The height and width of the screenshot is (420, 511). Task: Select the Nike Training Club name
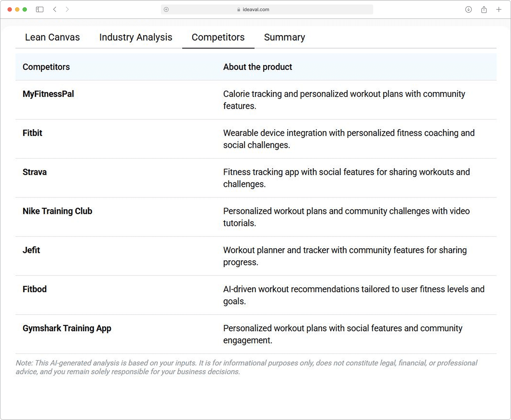pyautogui.click(x=57, y=211)
